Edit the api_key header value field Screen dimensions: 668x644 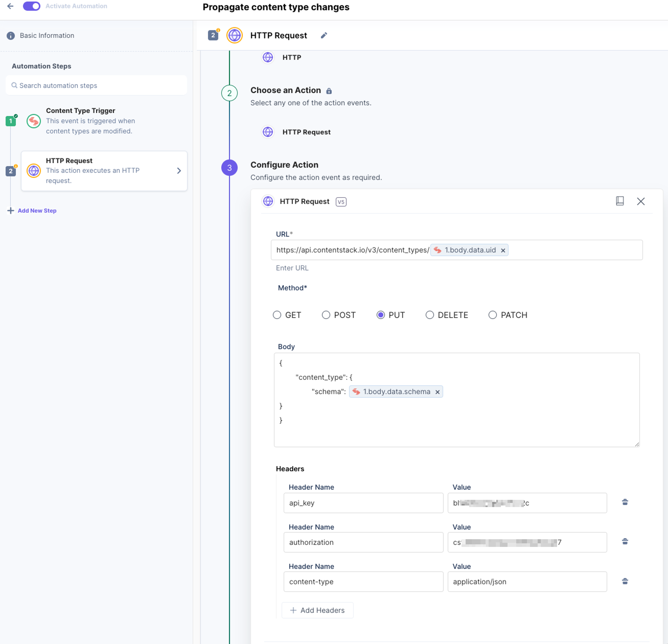(527, 503)
